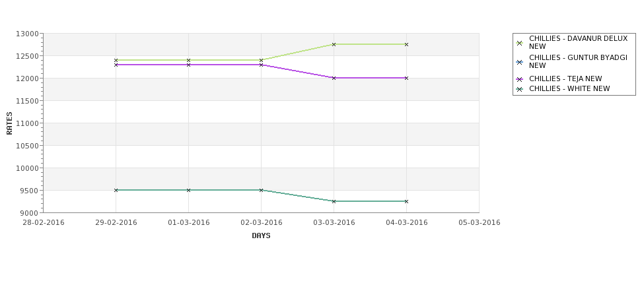
Task: Click the Teja New legend marker icon
Action: click(520, 80)
